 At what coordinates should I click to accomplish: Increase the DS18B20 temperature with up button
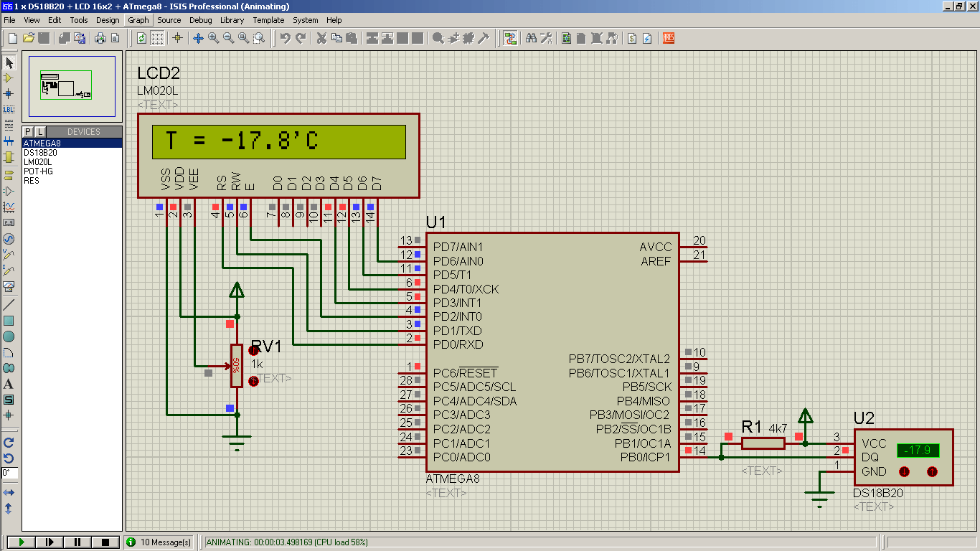tap(932, 471)
